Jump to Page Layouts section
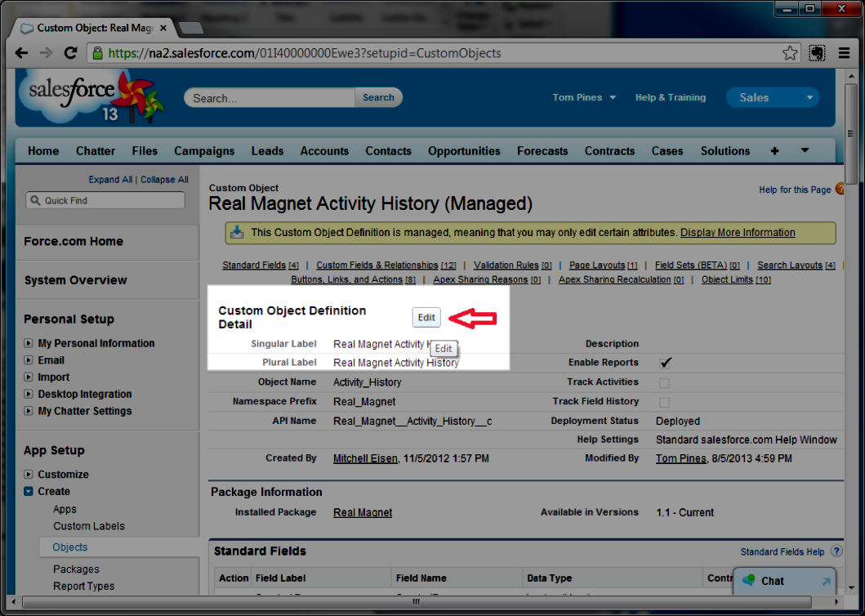865x616 pixels. pos(597,265)
